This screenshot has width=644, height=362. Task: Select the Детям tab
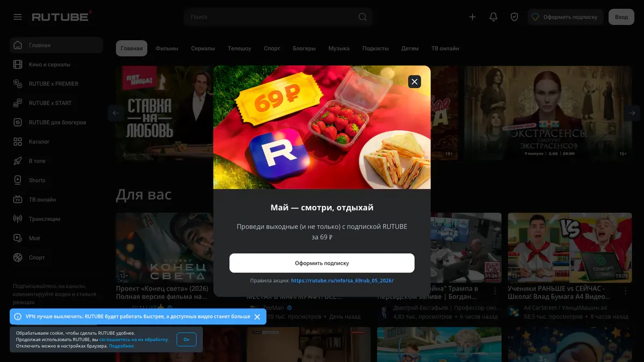click(410, 48)
